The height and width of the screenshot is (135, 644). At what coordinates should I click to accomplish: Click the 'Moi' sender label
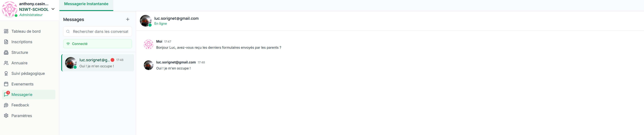click(159, 42)
